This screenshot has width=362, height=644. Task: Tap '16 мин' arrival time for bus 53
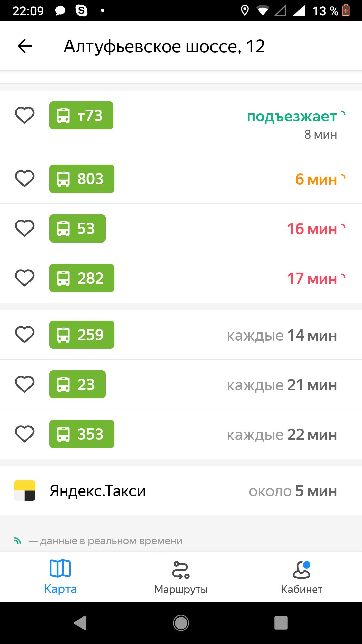[x=312, y=229]
